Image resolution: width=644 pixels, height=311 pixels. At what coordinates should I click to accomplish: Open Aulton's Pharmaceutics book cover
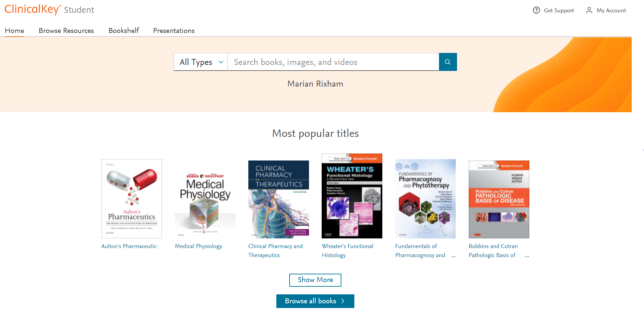tap(132, 199)
